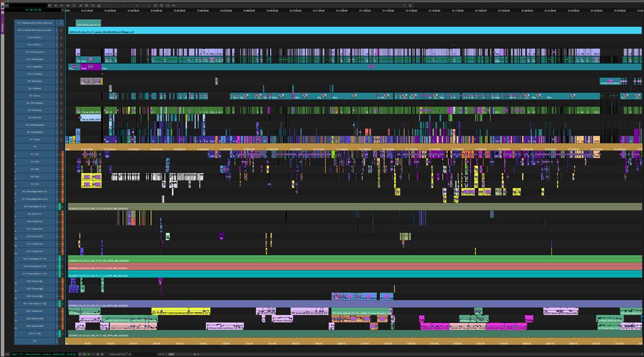Viewport: 644px width, 357px height.
Task: Select the EC1 track header
Action: [35, 340]
